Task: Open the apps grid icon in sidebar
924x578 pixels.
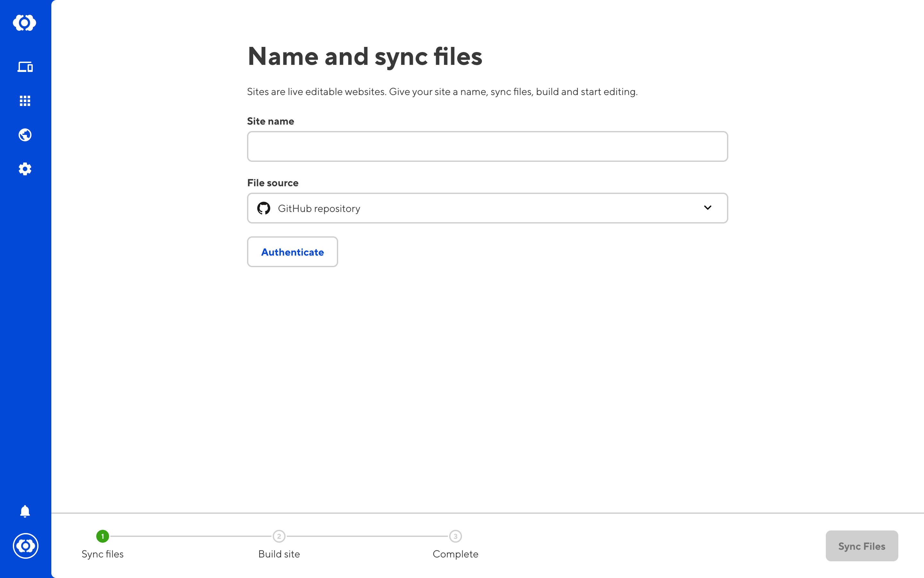Action: coord(25,101)
